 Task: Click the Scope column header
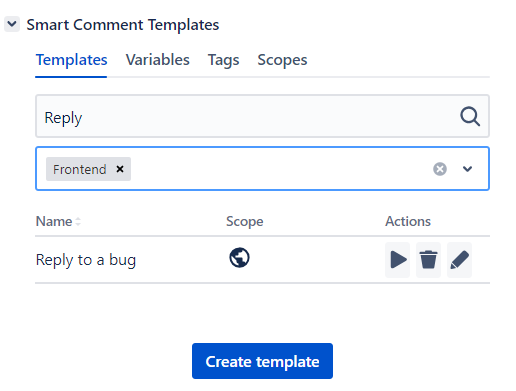tap(245, 221)
